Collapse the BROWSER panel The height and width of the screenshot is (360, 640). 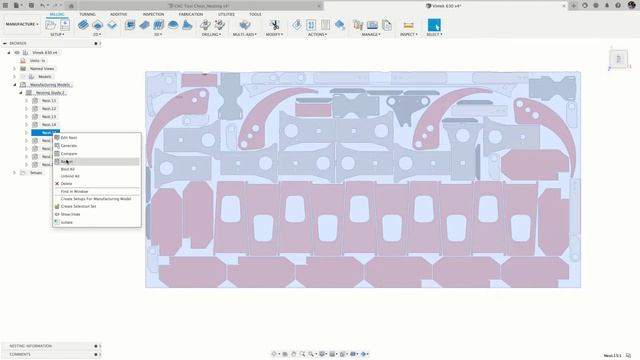point(4,43)
